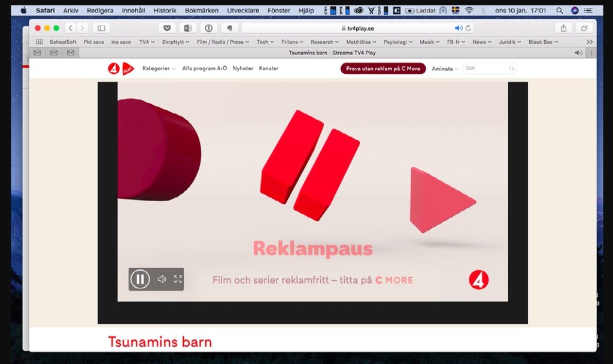Select the second pinned mail tab
Screen dimensions: 613x364
[x=54, y=53]
